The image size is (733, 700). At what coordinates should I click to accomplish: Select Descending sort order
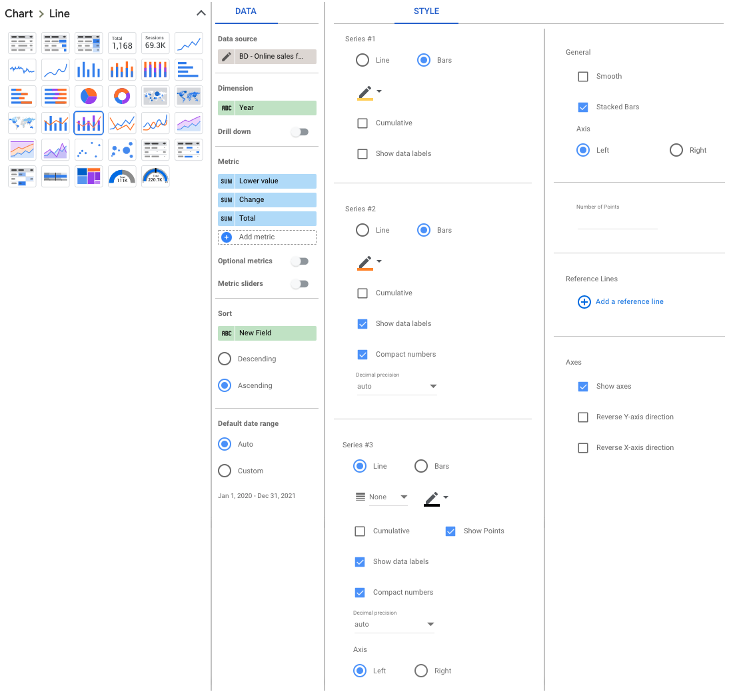pos(225,359)
